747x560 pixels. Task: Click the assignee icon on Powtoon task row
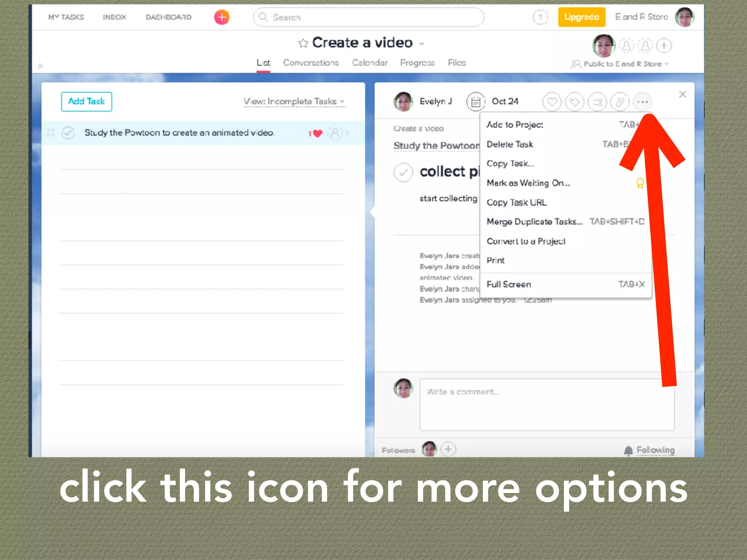pos(334,133)
